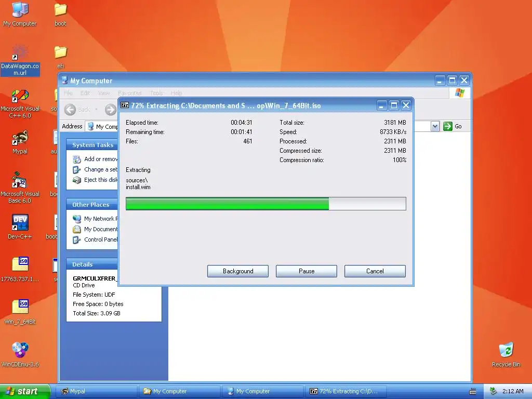Click the keyboard icon near system tray
This screenshot has height=399, width=532.
click(473, 392)
